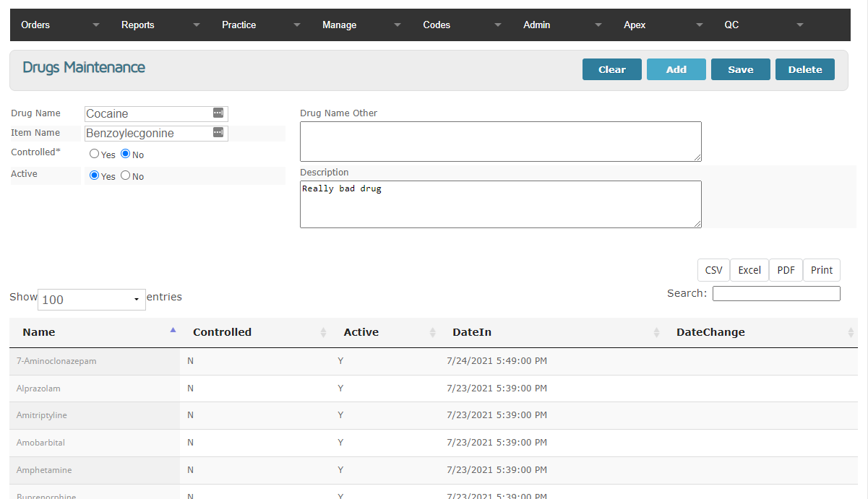This screenshot has height=499, width=868.
Task: Select the Amphetamine row name
Action: point(44,470)
